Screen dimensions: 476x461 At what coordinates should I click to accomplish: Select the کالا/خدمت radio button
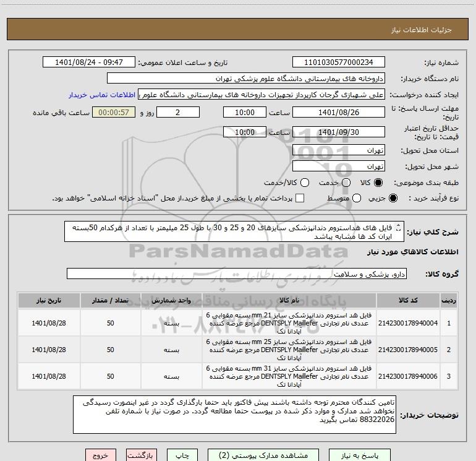(x=305, y=183)
